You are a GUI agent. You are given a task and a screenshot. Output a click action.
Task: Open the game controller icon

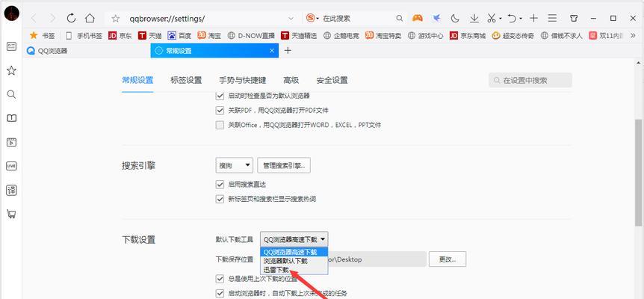(x=418, y=18)
